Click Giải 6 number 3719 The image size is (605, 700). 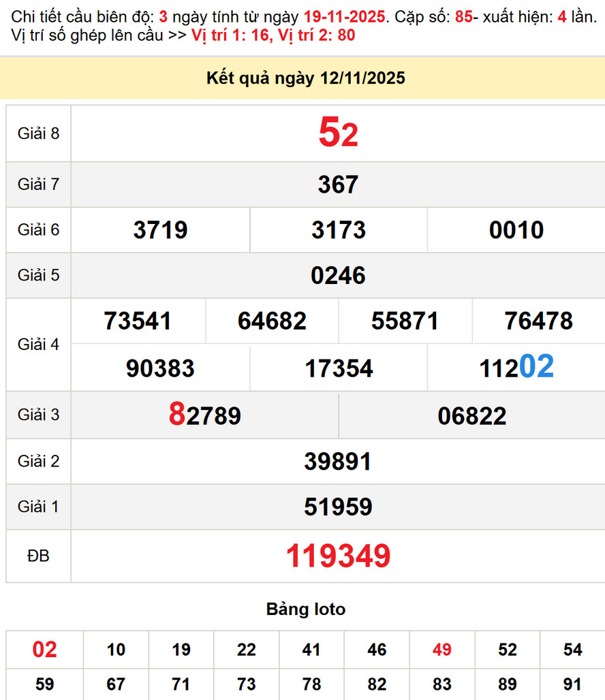click(161, 230)
